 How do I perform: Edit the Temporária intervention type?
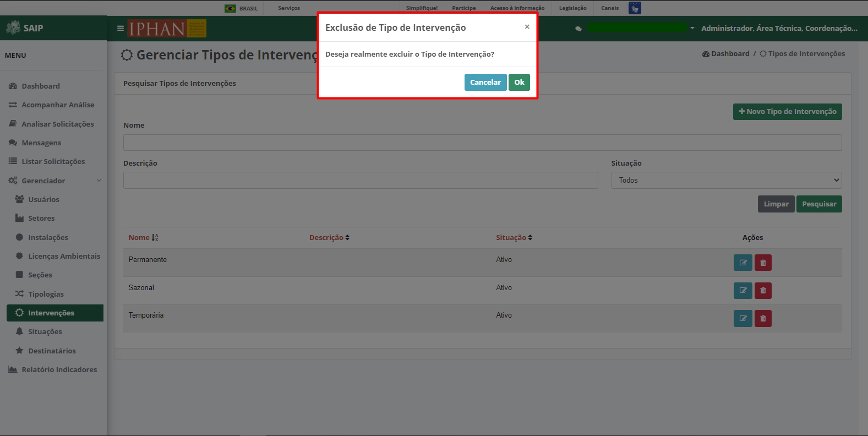[743, 318]
